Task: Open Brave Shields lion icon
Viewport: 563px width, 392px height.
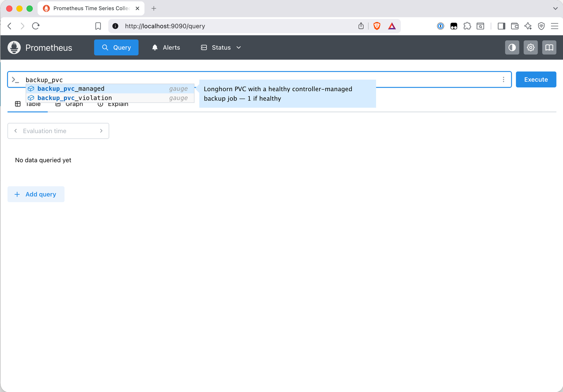Action: click(377, 26)
